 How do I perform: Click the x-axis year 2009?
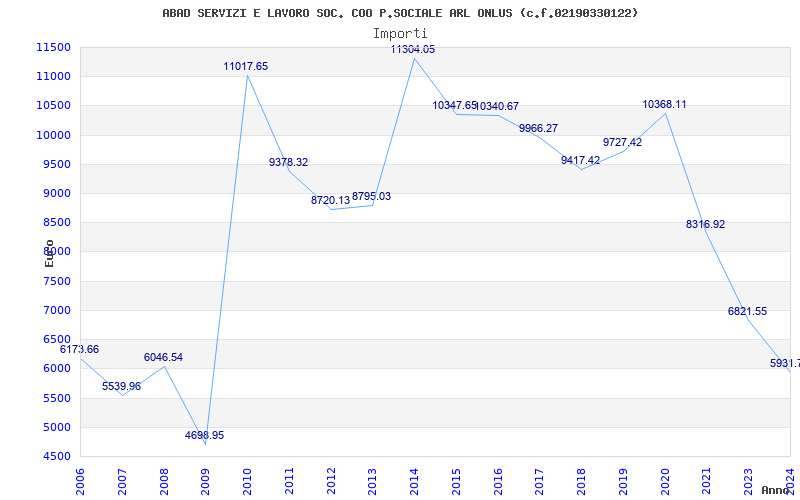pyautogui.click(x=206, y=481)
